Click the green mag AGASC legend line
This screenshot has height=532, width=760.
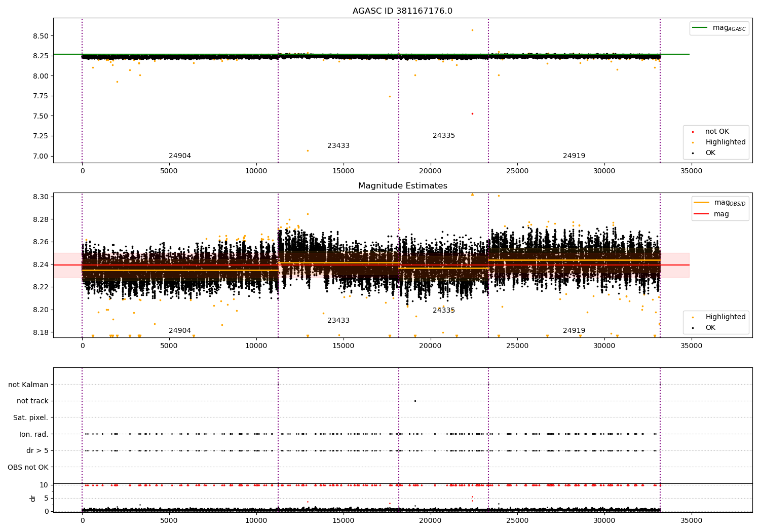point(700,28)
